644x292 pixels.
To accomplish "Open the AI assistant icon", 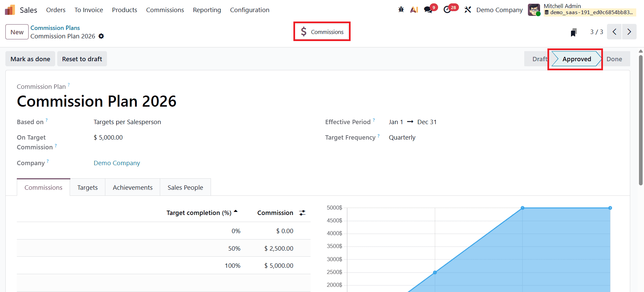I will point(414,10).
